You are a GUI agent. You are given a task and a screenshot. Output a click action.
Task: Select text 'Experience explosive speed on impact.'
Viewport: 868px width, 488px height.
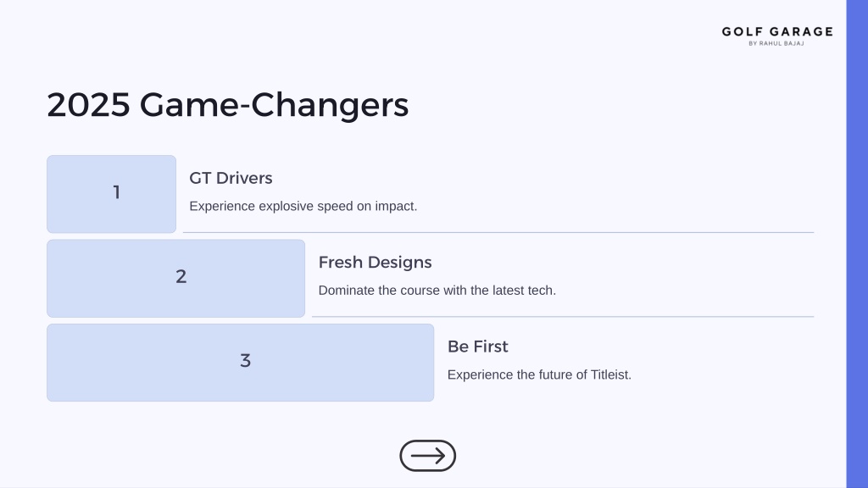(x=303, y=207)
